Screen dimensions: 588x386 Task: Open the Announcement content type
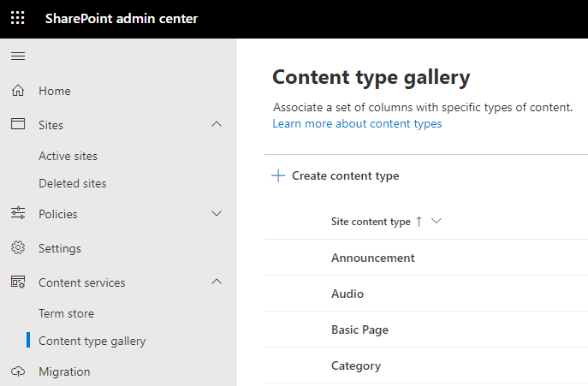(372, 258)
